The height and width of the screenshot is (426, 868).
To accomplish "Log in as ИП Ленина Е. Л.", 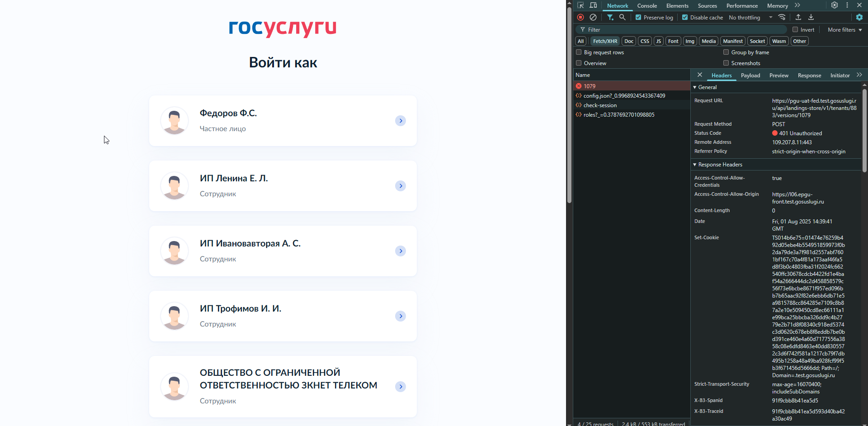I will click(x=283, y=186).
